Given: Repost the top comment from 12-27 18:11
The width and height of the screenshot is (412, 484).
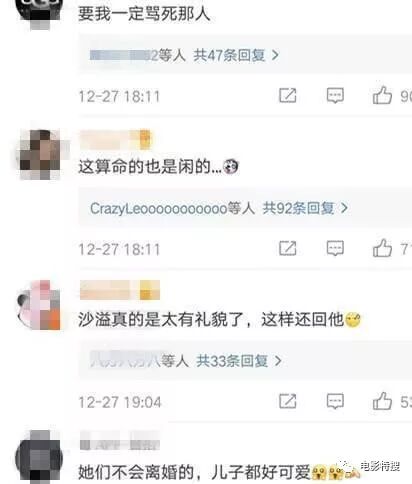Looking at the screenshot, I should (x=287, y=96).
